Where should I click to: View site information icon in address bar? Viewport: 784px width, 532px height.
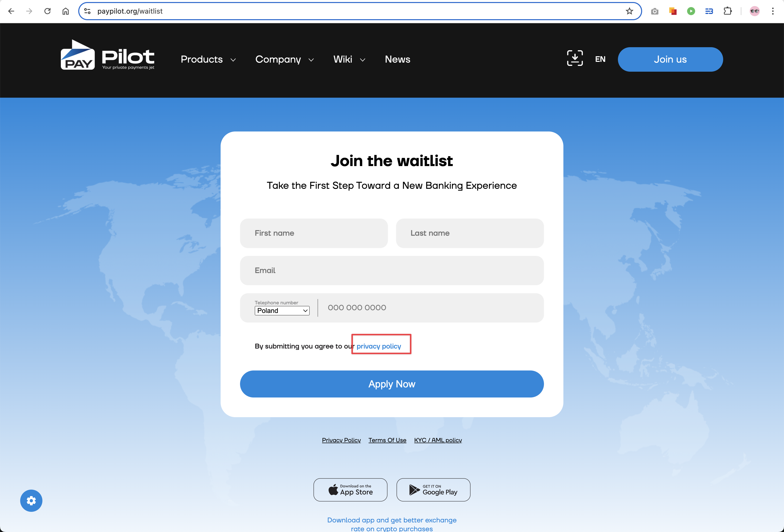[x=87, y=11]
